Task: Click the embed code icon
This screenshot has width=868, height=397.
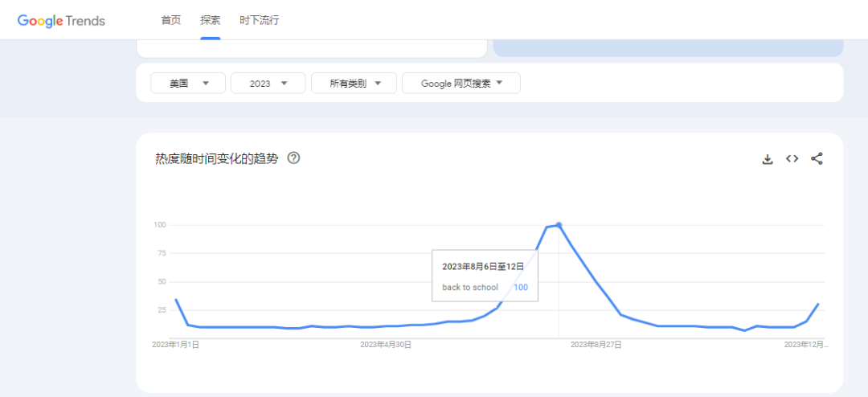Action: [792, 159]
